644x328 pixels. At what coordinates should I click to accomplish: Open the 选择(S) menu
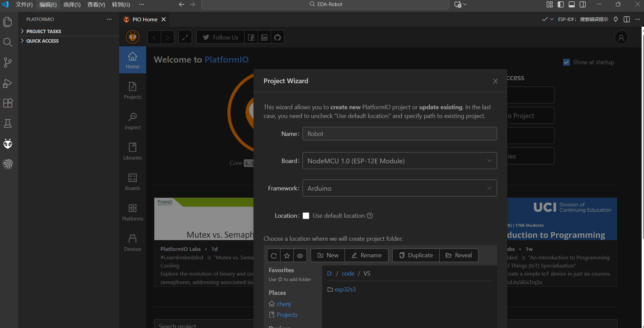click(72, 4)
